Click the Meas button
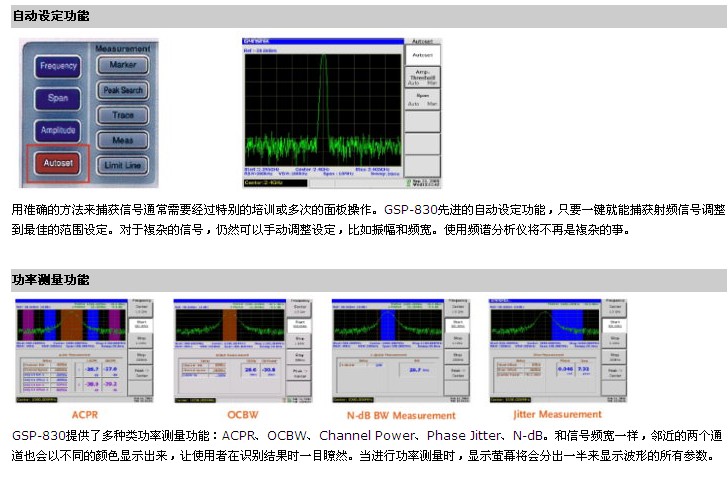 click(x=123, y=140)
